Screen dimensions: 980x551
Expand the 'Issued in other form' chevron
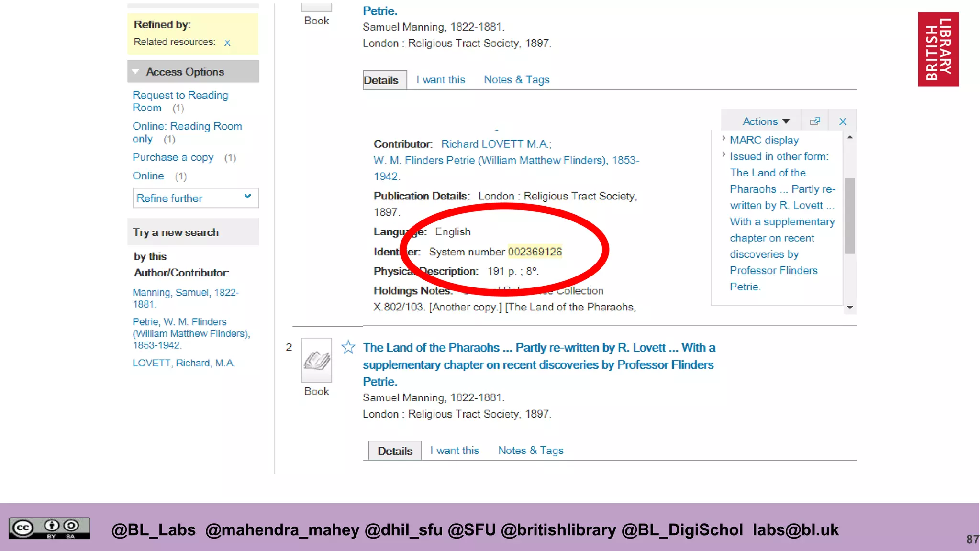[724, 155]
